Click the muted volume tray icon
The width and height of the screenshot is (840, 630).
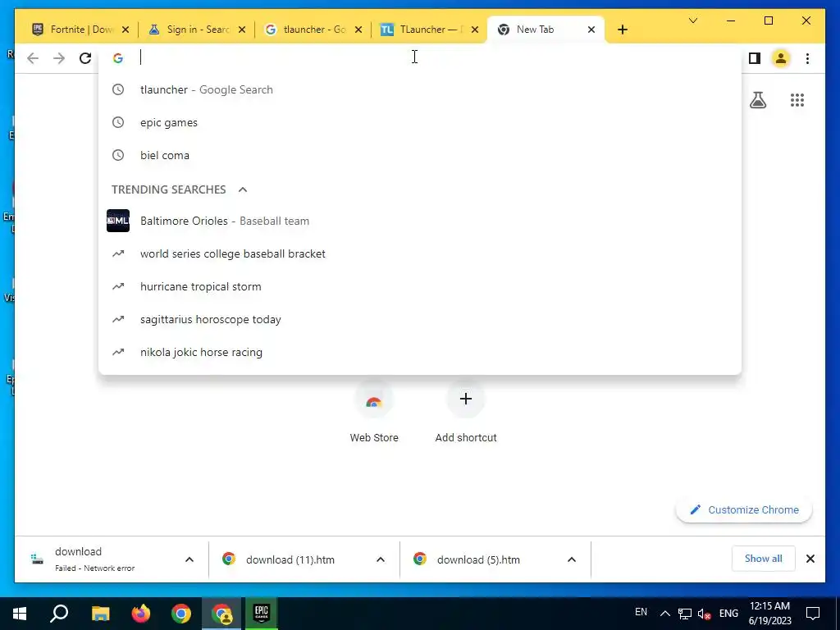pos(704,614)
